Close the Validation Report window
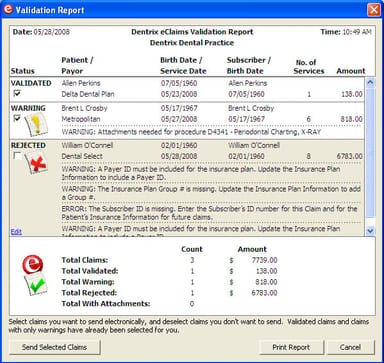Image resolution: width=384 pixels, height=363 pixels. [373, 9]
